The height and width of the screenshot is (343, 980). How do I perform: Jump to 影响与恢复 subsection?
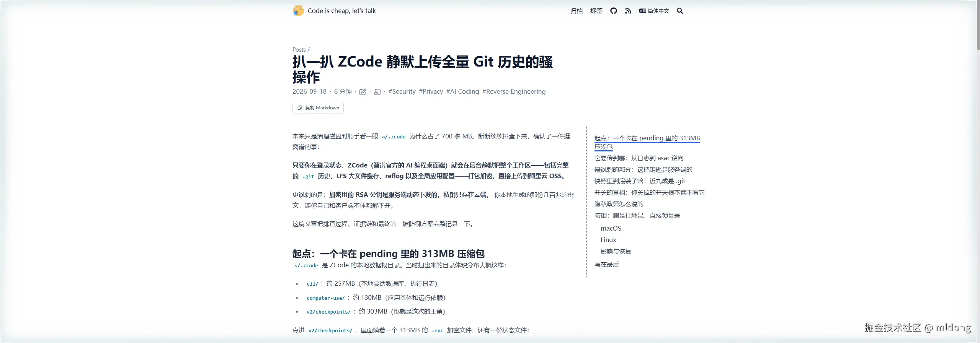tap(616, 251)
